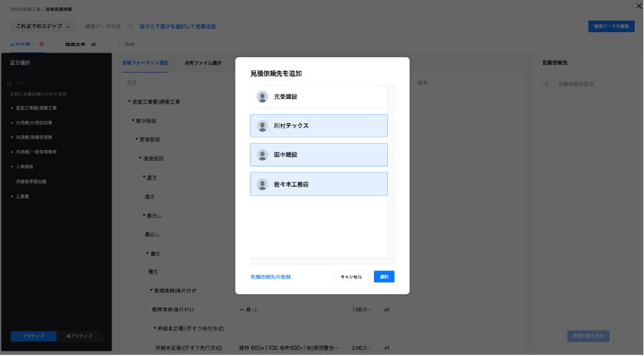Open the 見積依頼先の登録 link
The height and width of the screenshot is (356, 644).
tap(271, 276)
